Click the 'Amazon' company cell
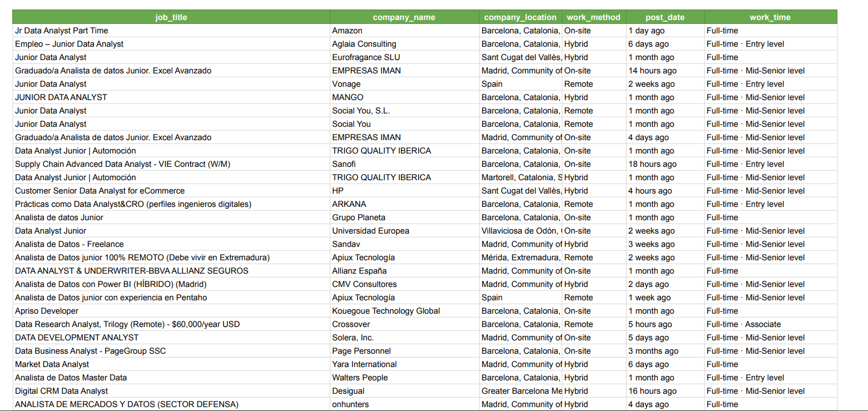 click(404, 31)
